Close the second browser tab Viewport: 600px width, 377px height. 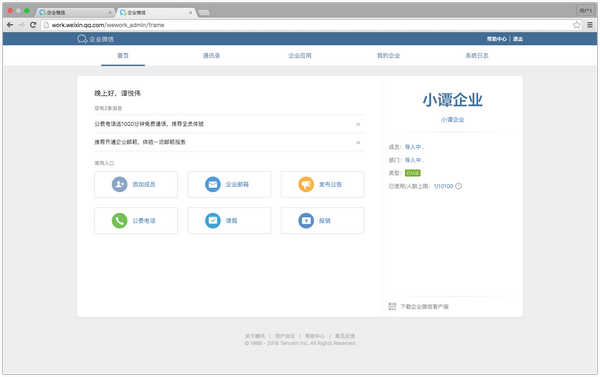(191, 13)
